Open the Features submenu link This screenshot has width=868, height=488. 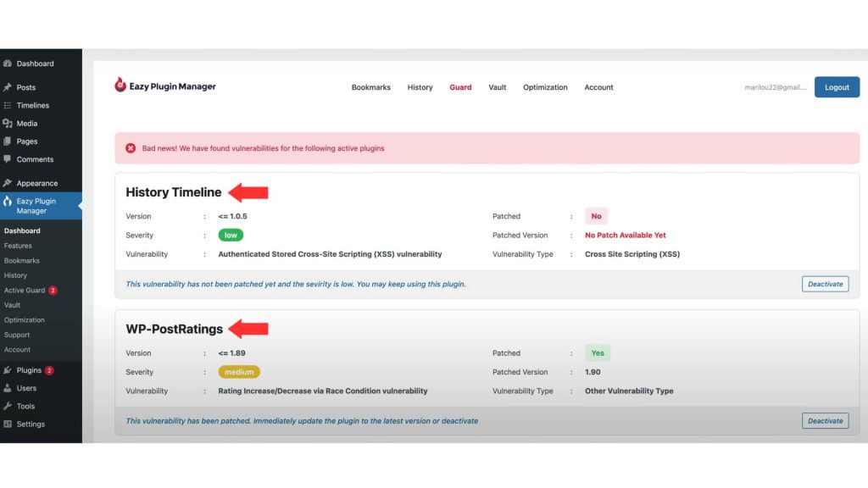coord(18,246)
